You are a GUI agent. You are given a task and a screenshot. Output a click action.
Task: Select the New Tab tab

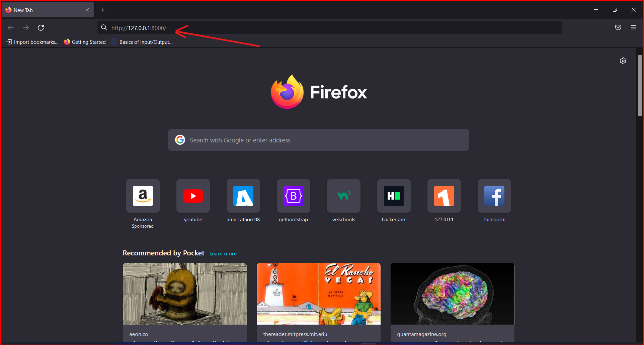pos(48,10)
